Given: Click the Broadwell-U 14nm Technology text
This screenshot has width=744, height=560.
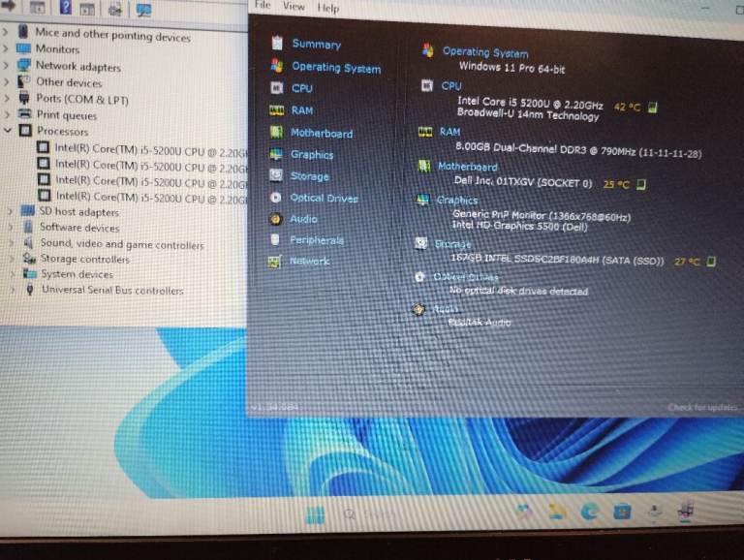Looking at the screenshot, I should pyautogui.click(x=528, y=114).
